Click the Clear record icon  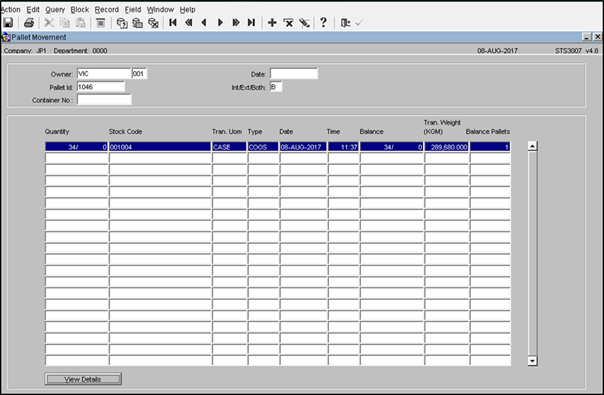tap(101, 23)
